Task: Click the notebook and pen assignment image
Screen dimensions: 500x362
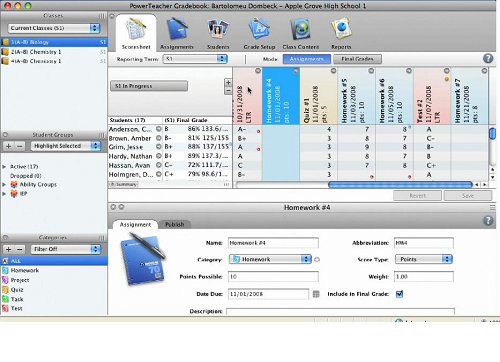Action: (x=143, y=259)
